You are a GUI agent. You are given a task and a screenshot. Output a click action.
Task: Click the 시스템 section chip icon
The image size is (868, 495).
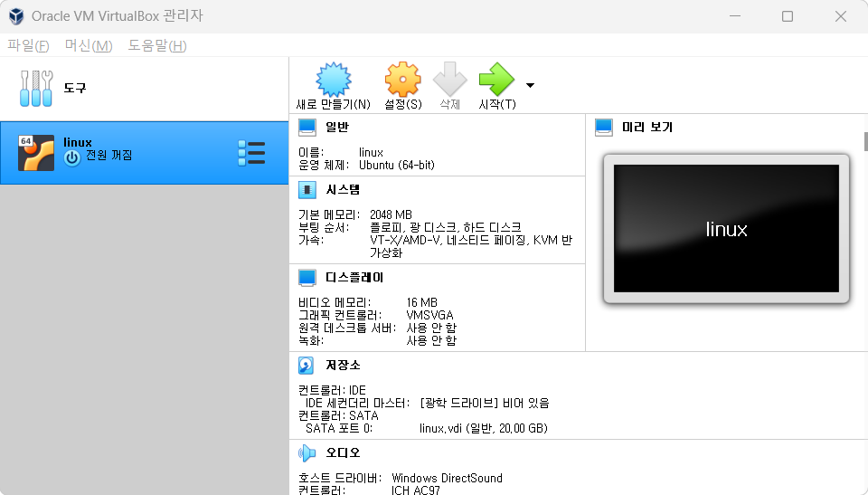307,190
